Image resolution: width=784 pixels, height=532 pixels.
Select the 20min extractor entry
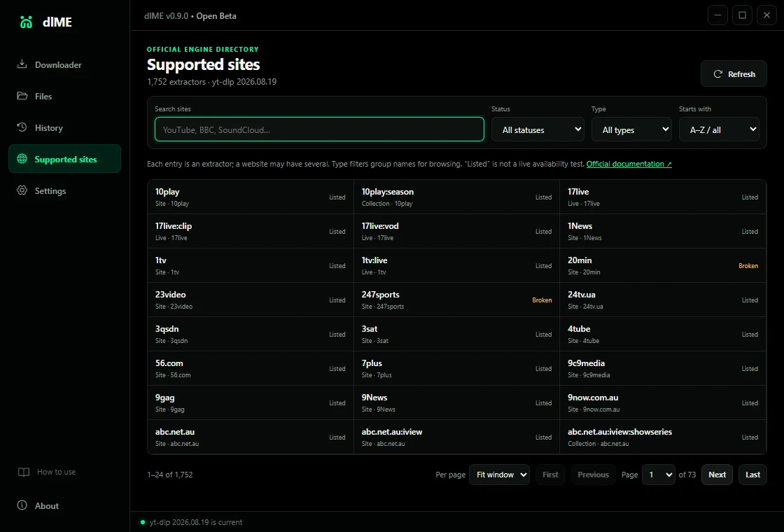(x=663, y=265)
